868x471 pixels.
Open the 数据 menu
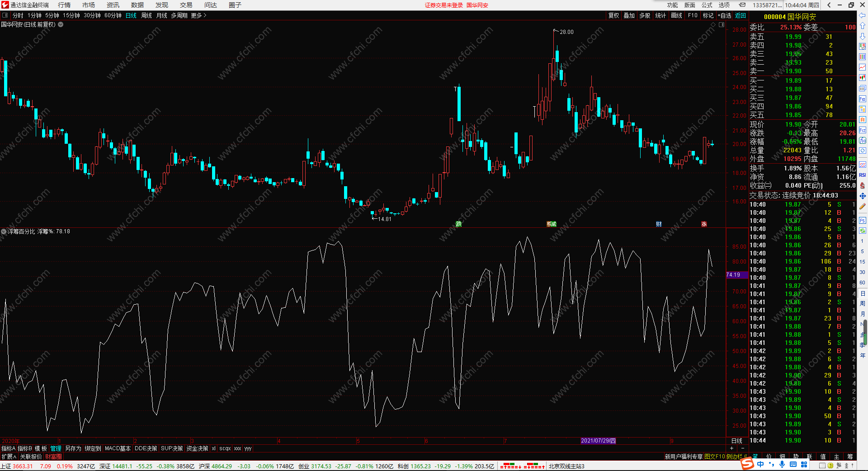137,5
